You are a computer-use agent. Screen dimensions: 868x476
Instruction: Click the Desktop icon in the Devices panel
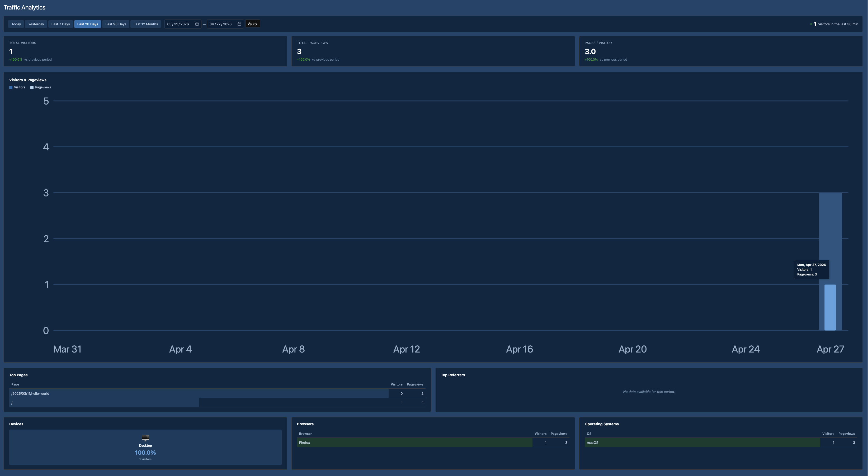point(145,437)
